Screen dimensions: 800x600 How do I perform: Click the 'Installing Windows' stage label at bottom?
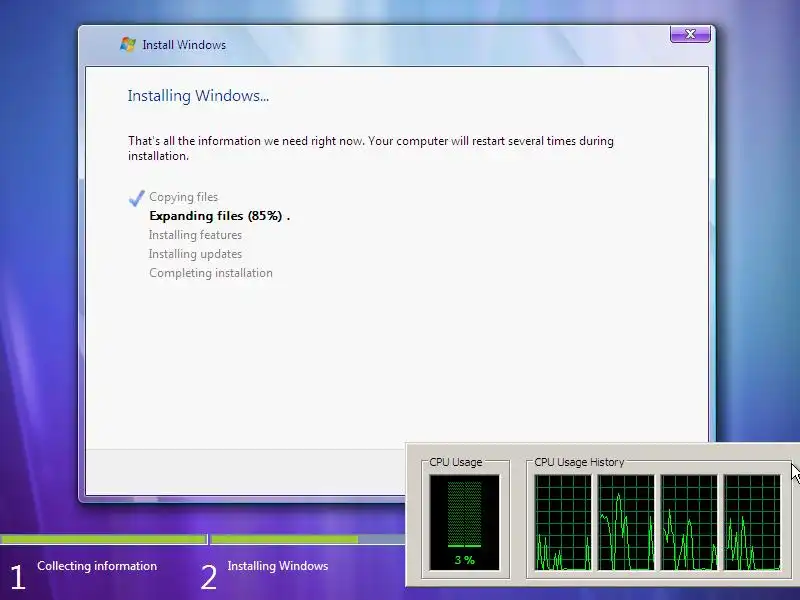pyautogui.click(x=278, y=566)
